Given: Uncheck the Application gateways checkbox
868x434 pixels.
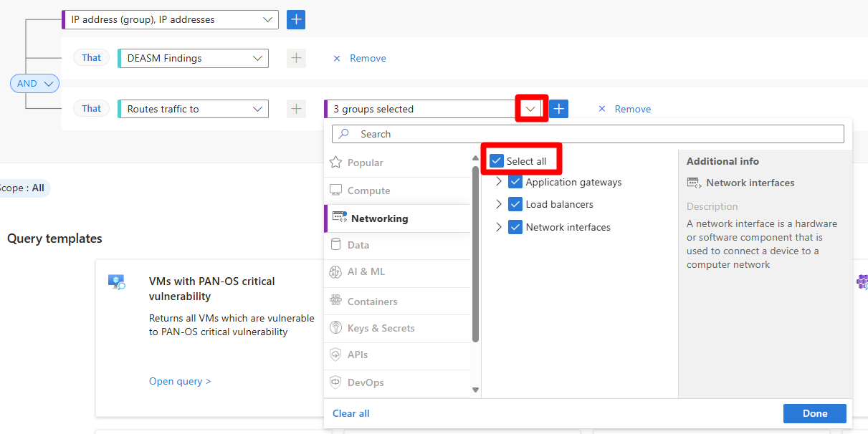Looking at the screenshot, I should click(515, 182).
